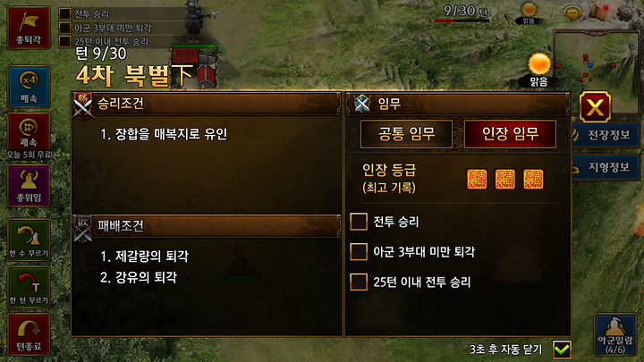Select the x4 배속 speed icon
The image size is (644, 362).
pos(29,87)
